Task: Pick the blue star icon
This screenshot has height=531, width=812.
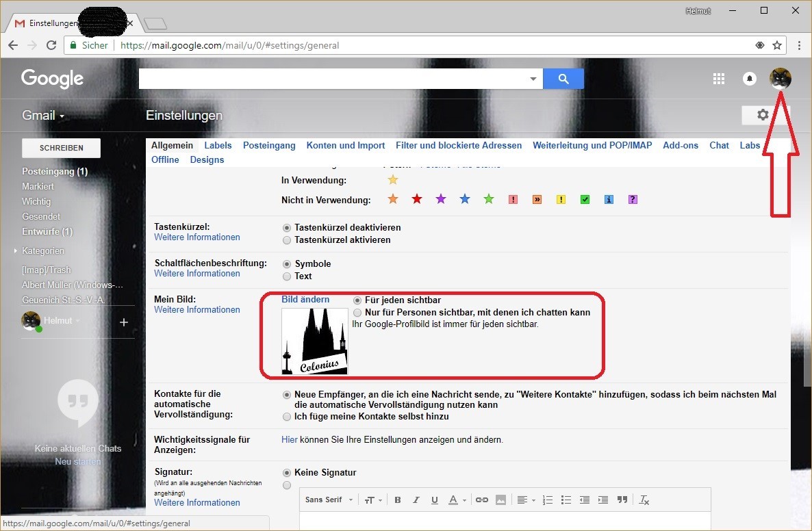Action: [465, 199]
